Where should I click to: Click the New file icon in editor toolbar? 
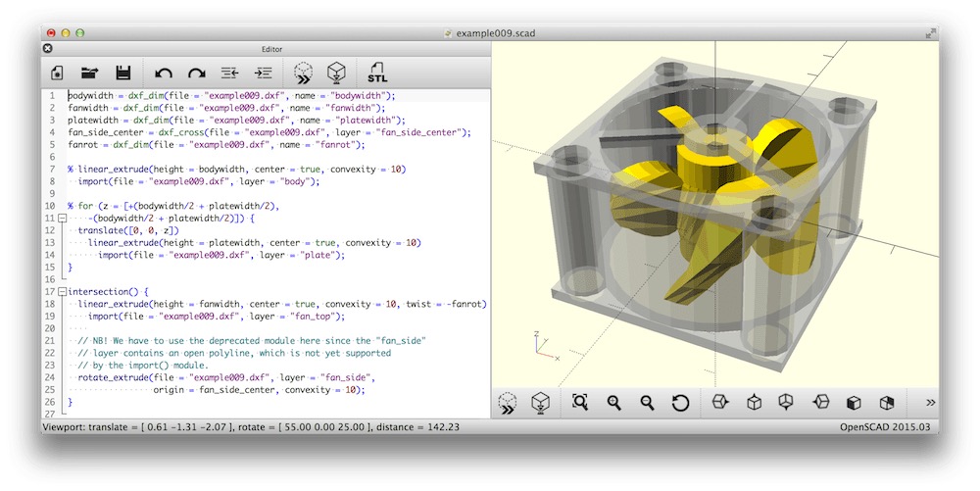tap(57, 74)
